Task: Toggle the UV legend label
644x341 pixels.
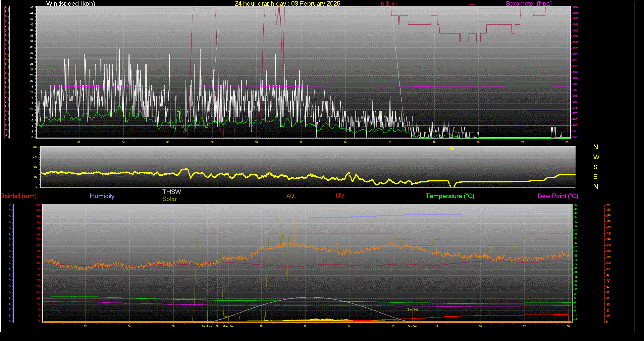Action: click(x=340, y=196)
